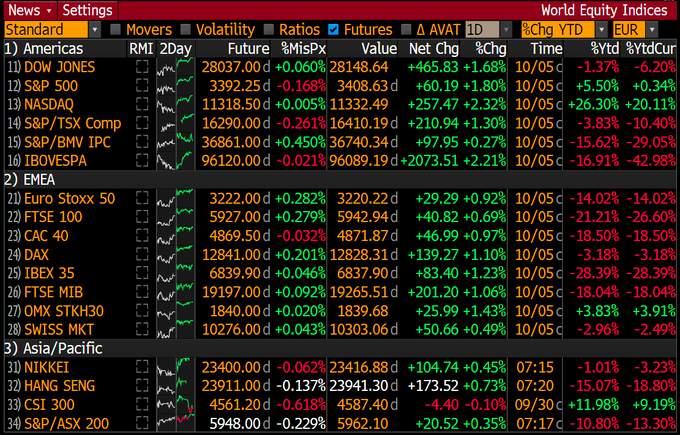Click IBEX 35 %Chg +1.23%

point(484,273)
